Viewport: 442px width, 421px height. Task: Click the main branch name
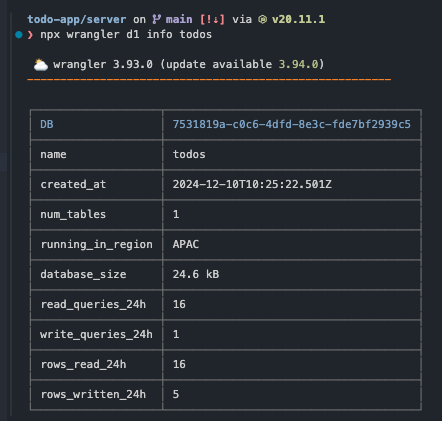(x=179, y=19)
